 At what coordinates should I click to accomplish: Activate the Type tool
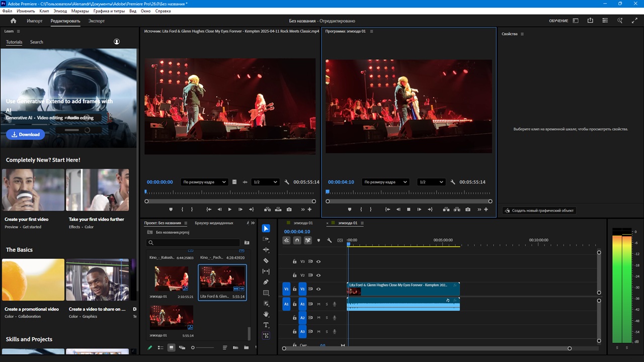click(x=266, y=325)
